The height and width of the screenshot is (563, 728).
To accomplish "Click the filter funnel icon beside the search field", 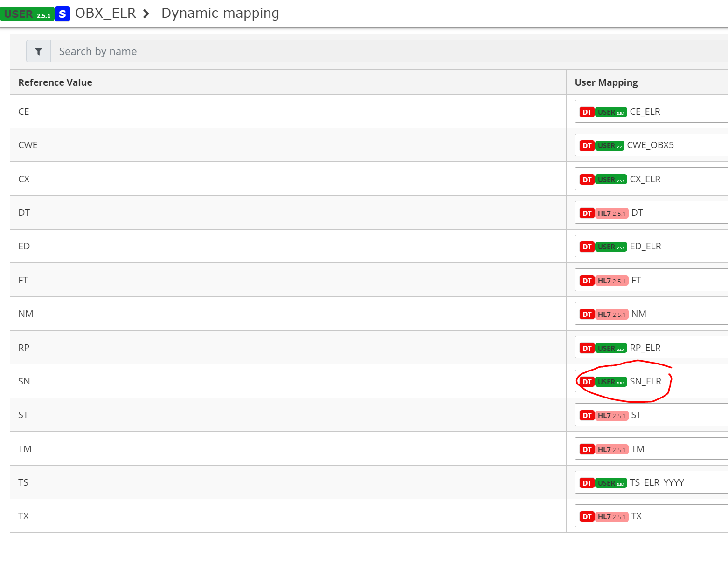I will click(x=38, y=51).
